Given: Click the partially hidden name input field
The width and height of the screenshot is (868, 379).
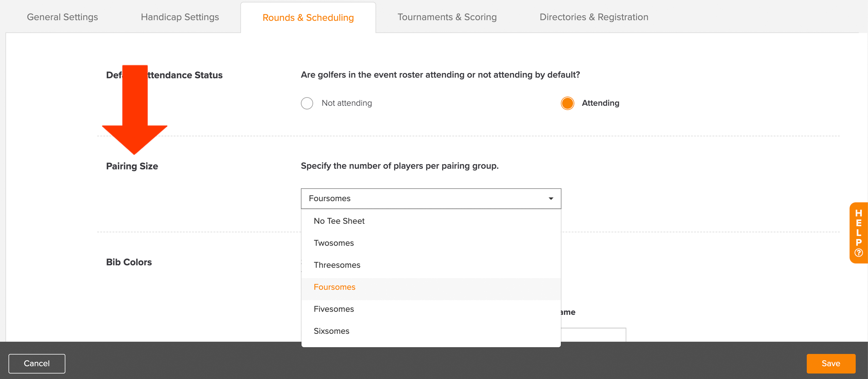Looking at the screenshot, I should click(593, 335).
